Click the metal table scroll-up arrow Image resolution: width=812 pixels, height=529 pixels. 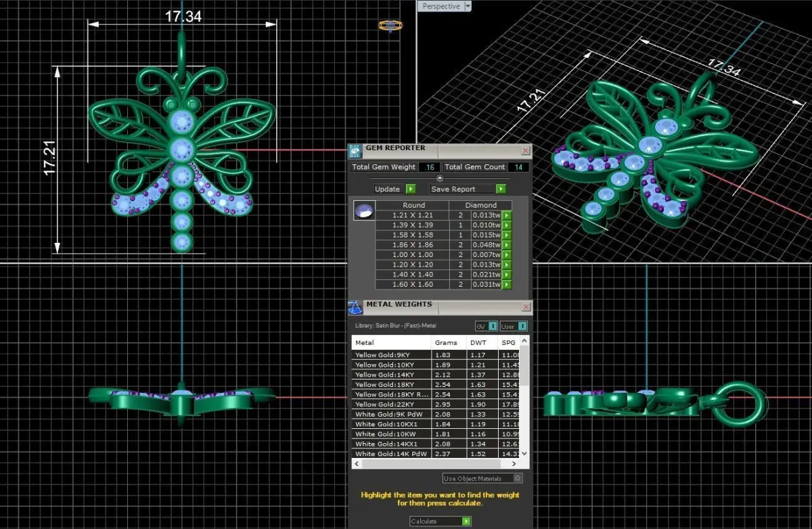[x=524, y=342]
